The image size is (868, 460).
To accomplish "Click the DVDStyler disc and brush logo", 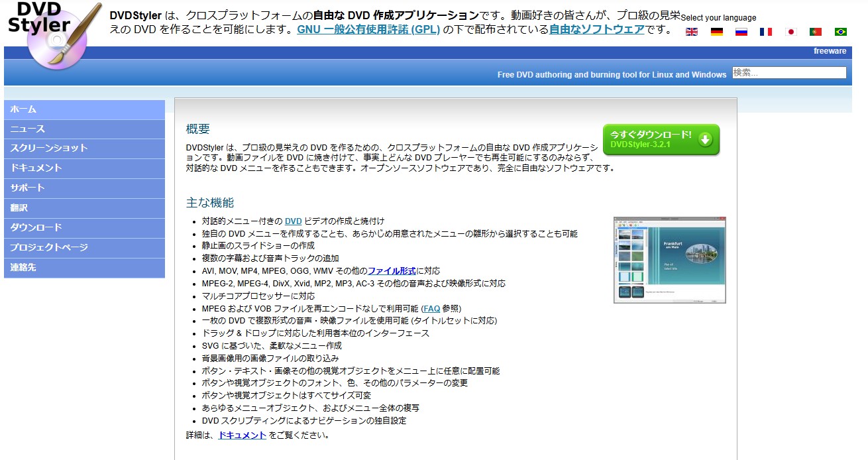I will (x=56, y=34).
